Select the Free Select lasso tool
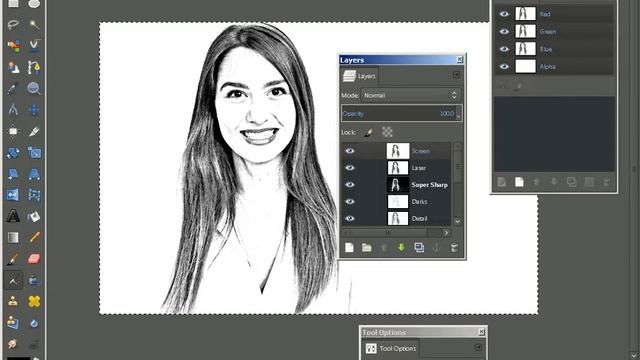Image resolution: width=640 pixels, height=360 pixels. [13, 25]
